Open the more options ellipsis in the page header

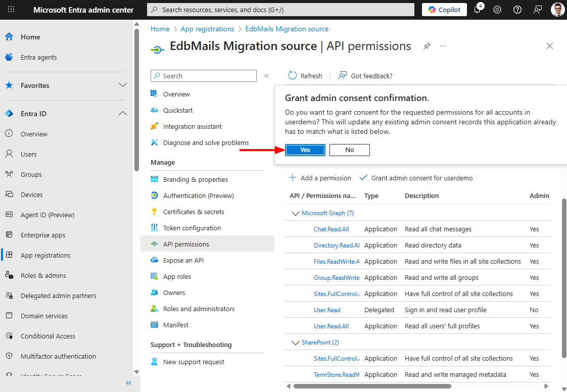point(443,46)
